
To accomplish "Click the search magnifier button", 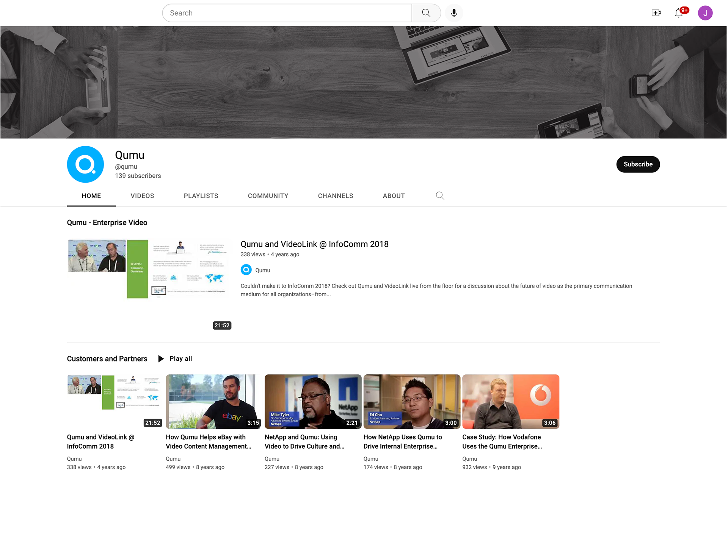I will tap(426, 13).
